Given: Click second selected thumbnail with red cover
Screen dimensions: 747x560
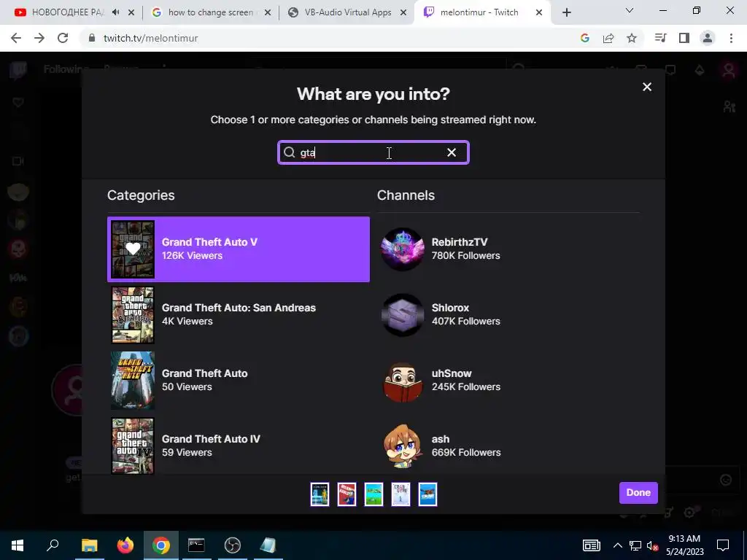Looking at the screenshot, I should 347,494.
